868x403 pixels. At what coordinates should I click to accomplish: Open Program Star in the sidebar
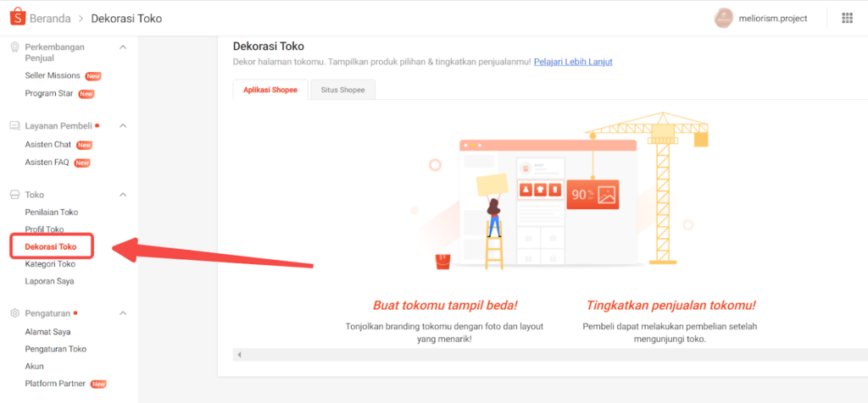coord(49,93)
